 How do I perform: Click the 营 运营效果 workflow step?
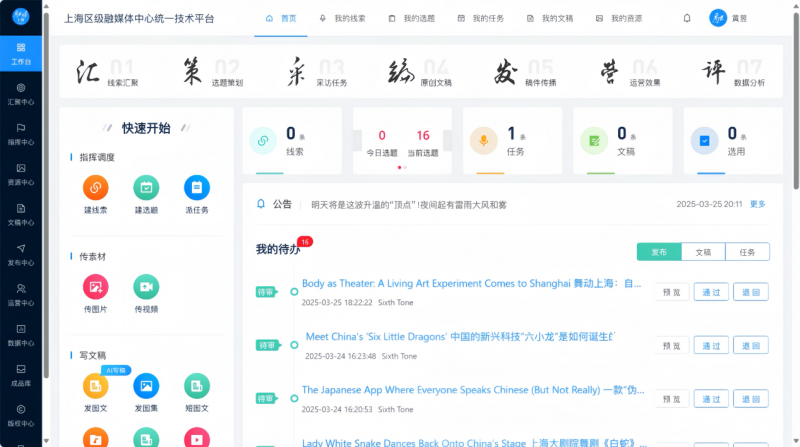click(x=631, y=72)
